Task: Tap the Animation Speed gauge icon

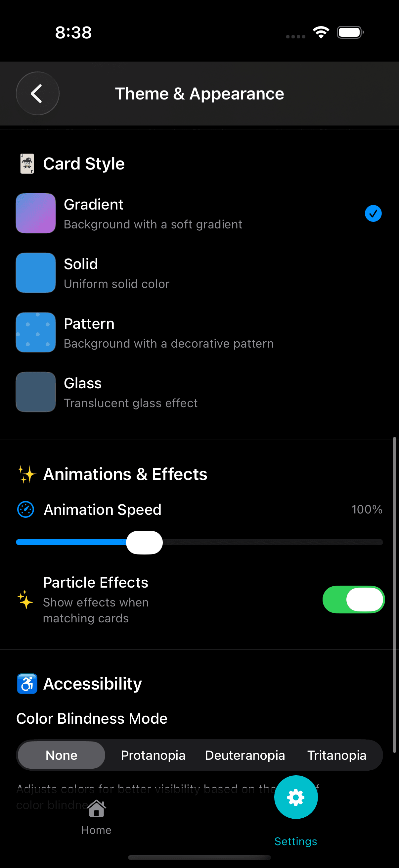Action: 25,509
